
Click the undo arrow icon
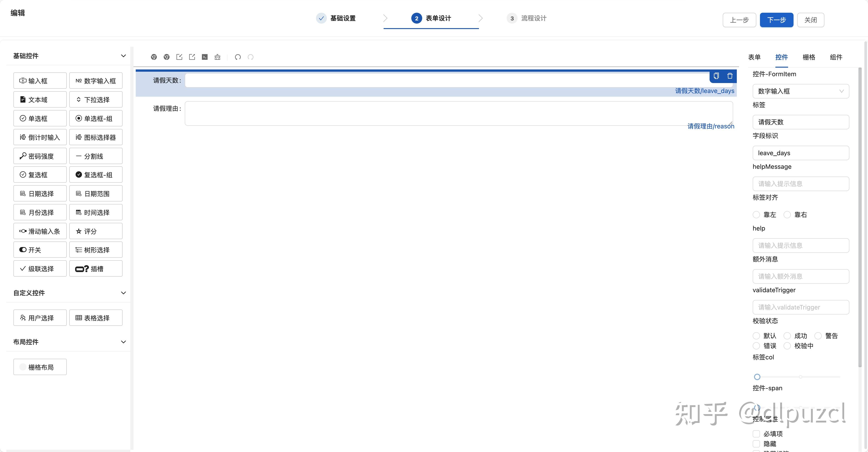click(238, 57)
